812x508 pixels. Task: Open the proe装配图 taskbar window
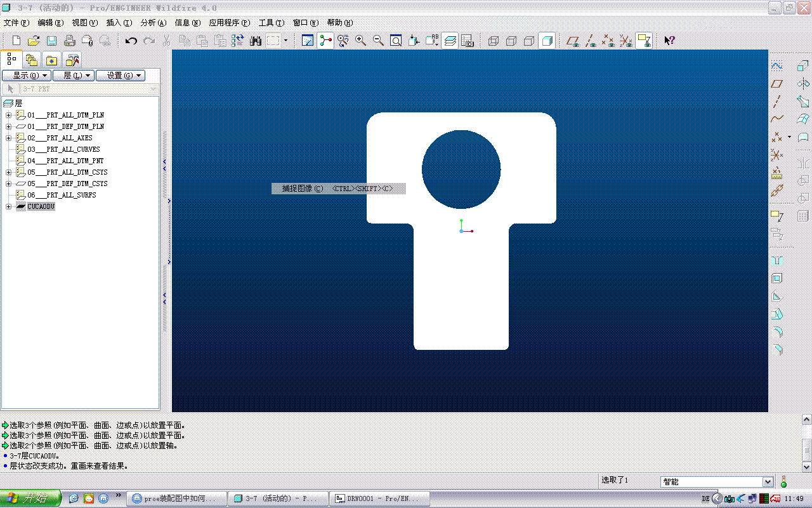[x=176, y=498]
